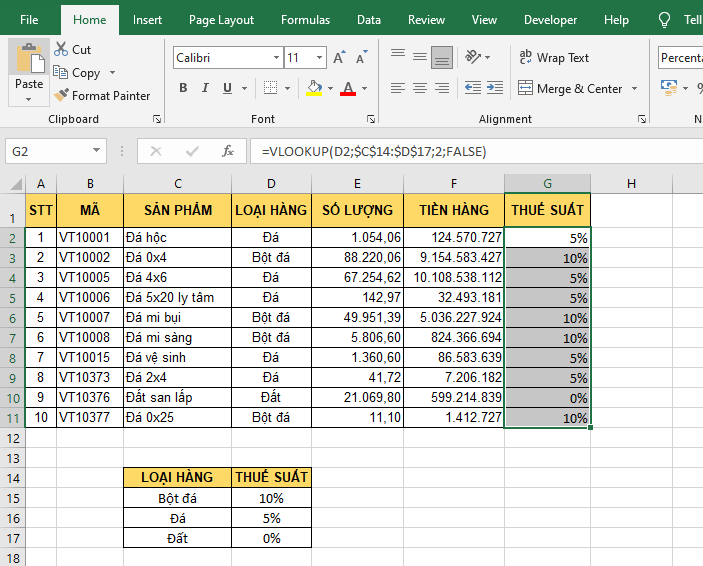Click the Increase Font Size icon

340,58
